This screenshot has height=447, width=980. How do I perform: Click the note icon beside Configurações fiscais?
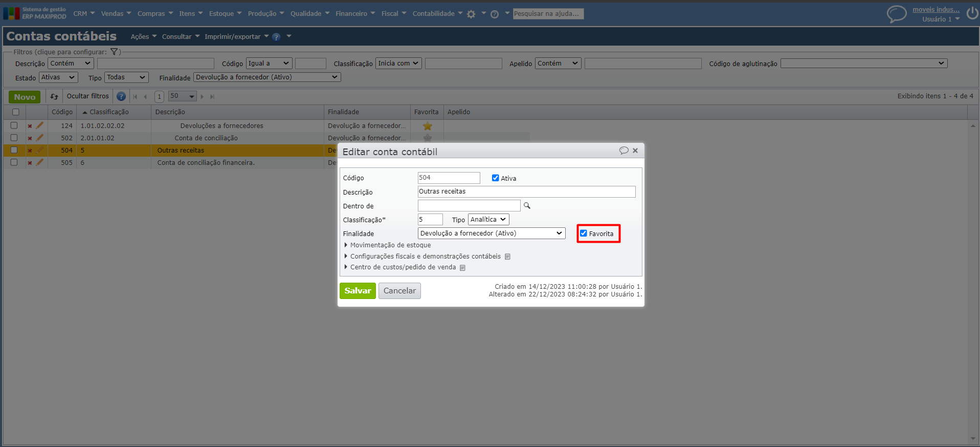507,257
